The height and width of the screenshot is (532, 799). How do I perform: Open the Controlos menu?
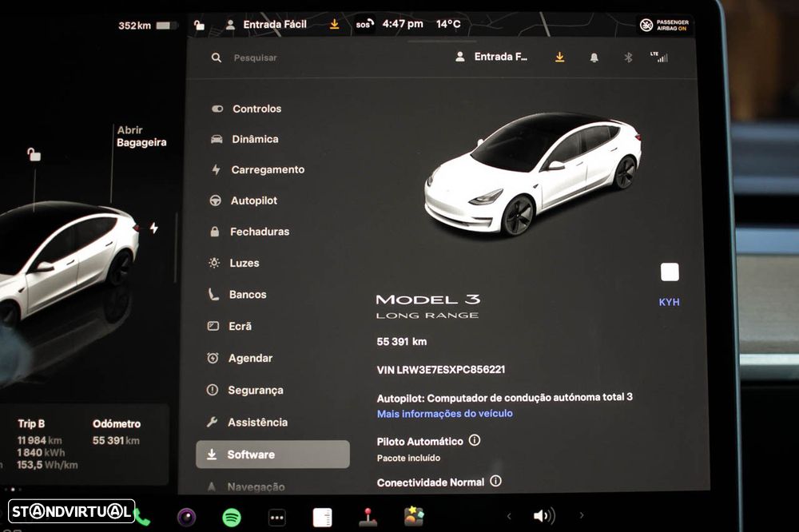click(246, 109)
